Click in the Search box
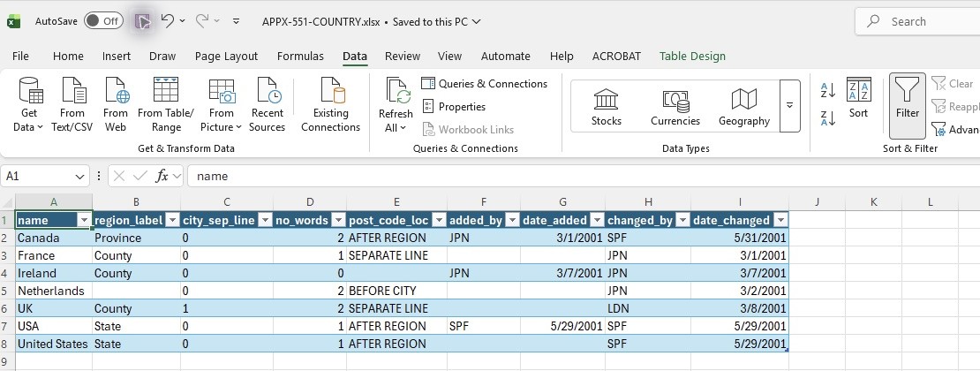The height and width of the screenshot is (371, 980). coord(917,22)
